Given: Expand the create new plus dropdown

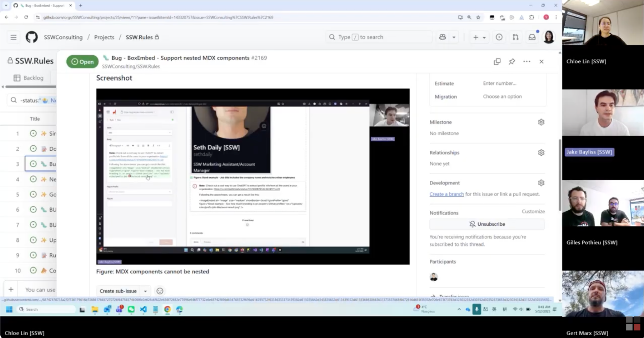Looking at the screenshot, I should point(479,37).
